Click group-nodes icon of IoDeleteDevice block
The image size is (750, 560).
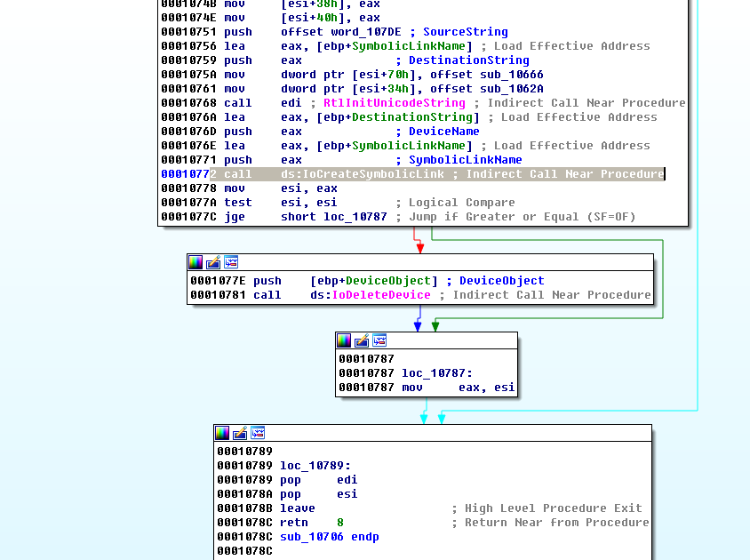pos(231,262)
